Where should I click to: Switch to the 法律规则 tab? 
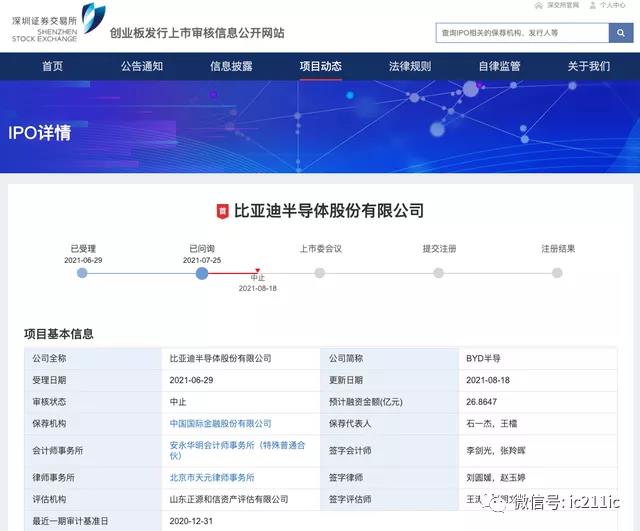[x=409, y=67]
